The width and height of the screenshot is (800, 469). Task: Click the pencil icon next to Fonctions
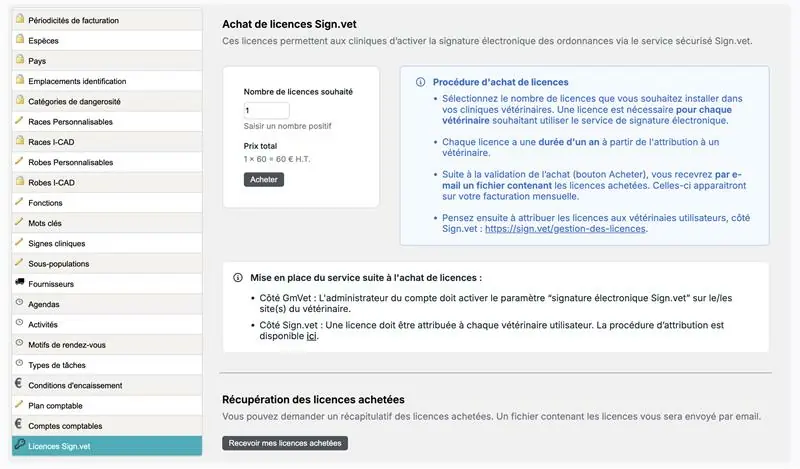pos(19,202)
